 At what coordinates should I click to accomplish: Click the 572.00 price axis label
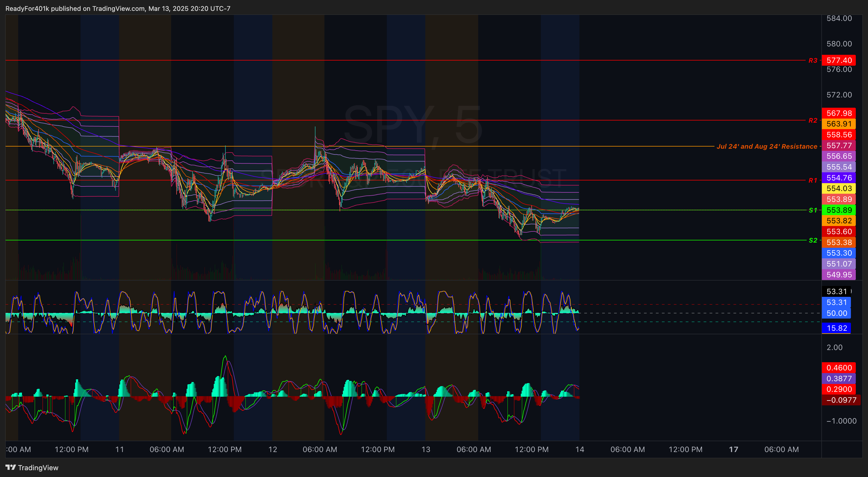point(839,95)
